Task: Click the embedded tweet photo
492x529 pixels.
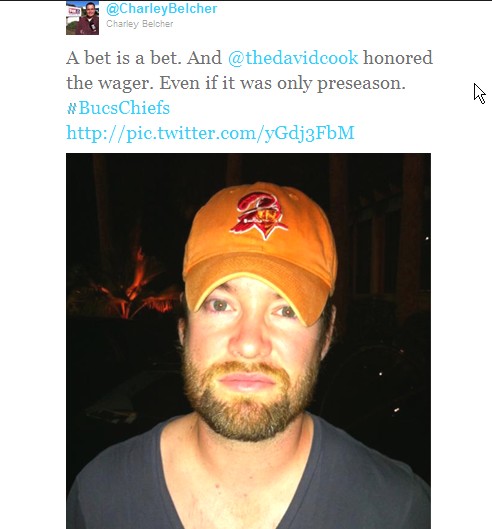Action: pos(248,341)
